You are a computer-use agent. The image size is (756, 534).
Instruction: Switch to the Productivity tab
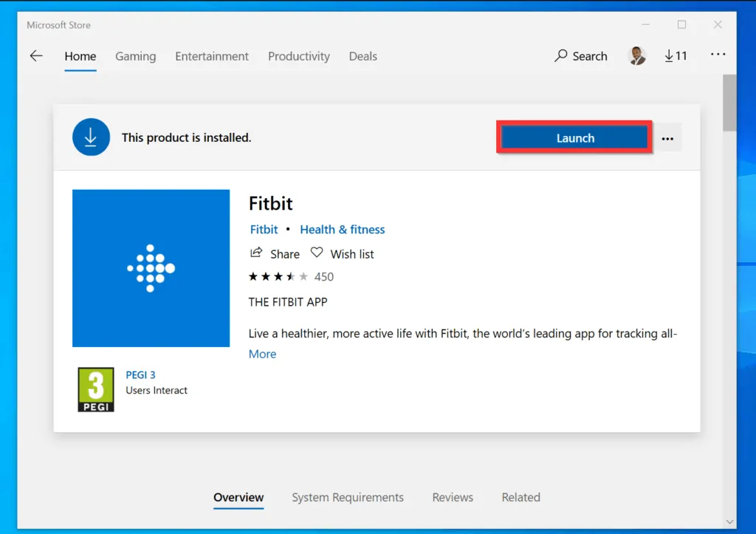pos(298,56)
